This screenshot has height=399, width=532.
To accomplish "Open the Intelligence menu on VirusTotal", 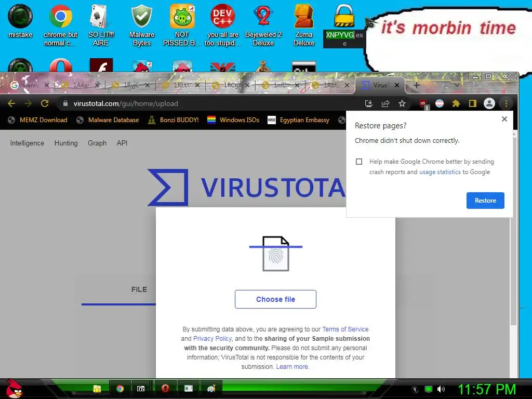I will point(27,143).
